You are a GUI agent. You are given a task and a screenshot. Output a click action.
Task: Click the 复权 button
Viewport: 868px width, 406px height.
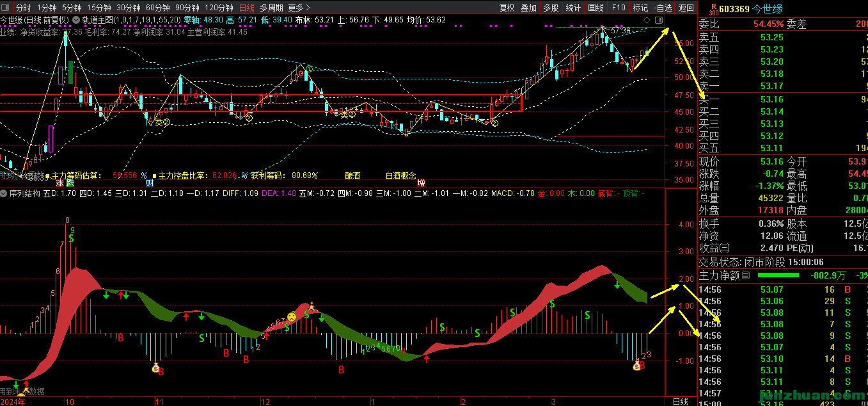pos(507,8)
